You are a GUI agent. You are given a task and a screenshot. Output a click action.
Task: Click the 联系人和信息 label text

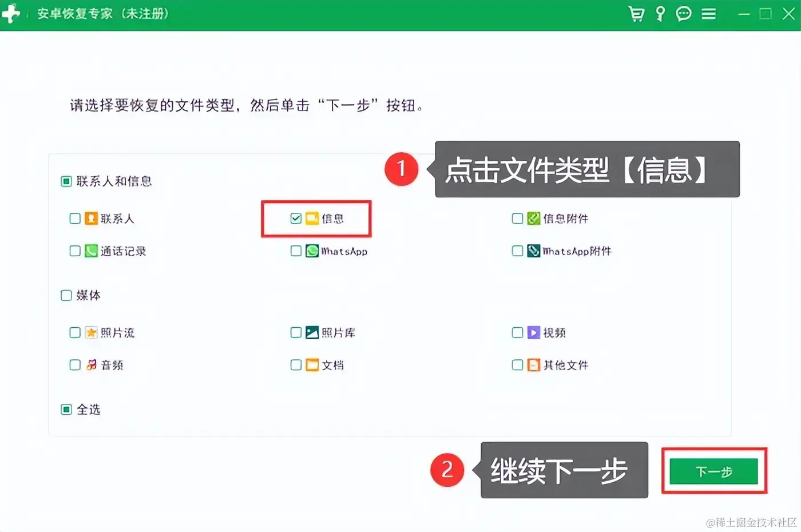pos(114,181)
